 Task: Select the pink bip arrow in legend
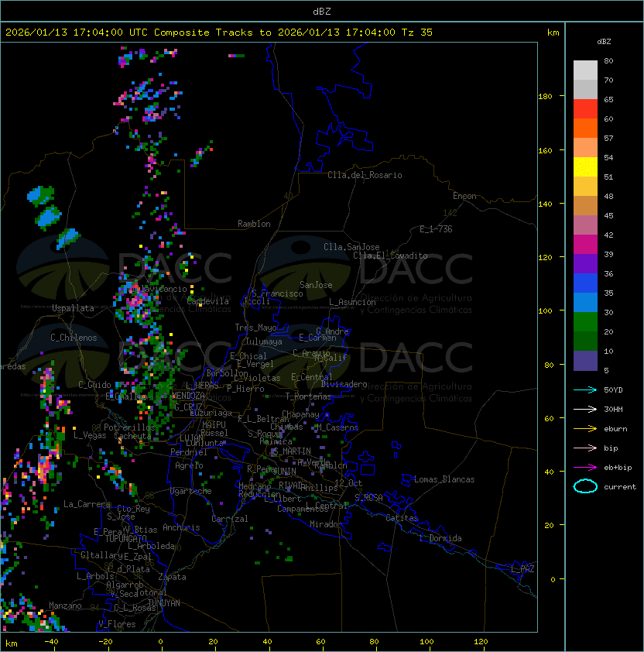[585, 448]
